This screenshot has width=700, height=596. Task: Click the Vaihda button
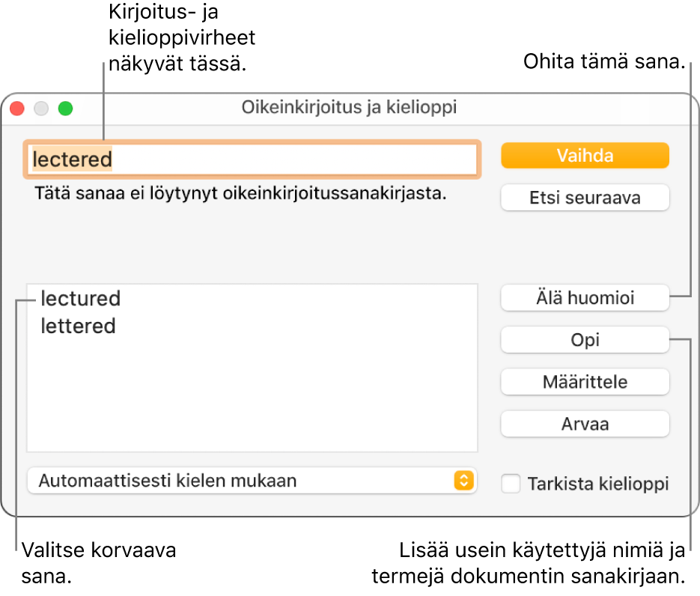pyautogui.click(x=585, y=156)
